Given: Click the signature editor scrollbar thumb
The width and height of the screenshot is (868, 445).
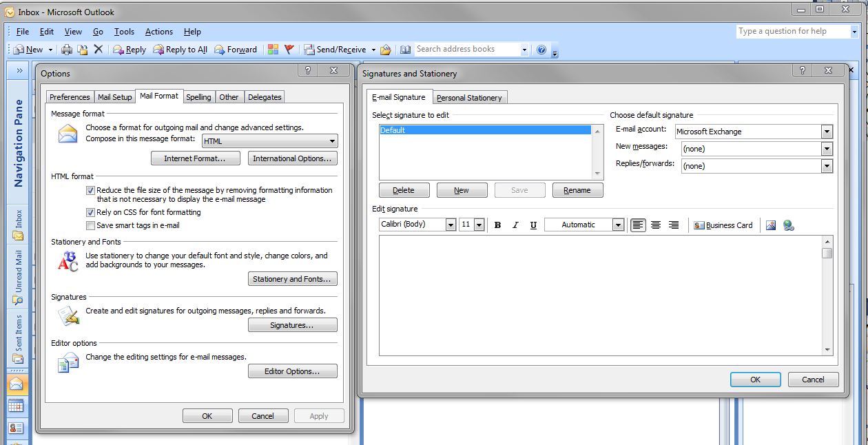Looking at the screenshot, I should (x=827, y=253).
